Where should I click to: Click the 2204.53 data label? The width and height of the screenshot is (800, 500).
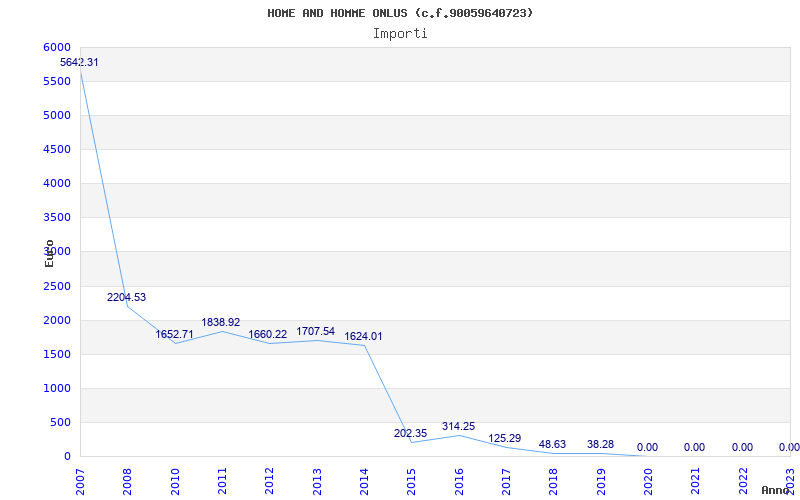click(x=127, y=297)
